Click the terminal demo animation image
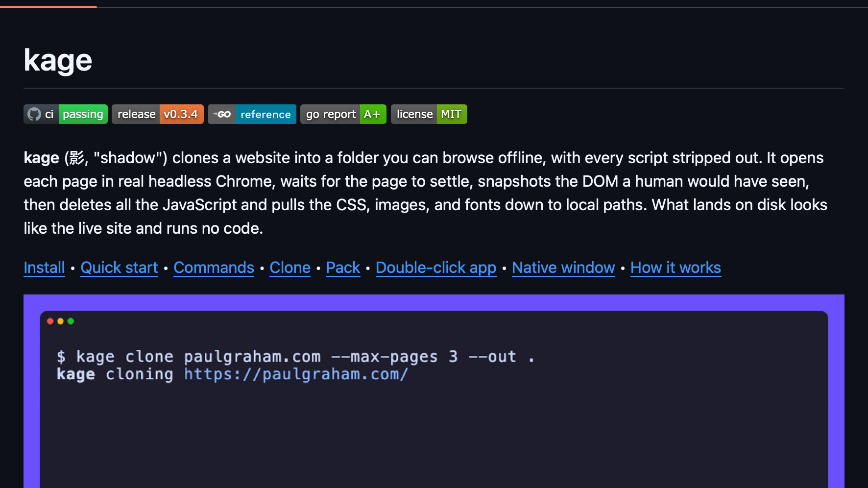868x488 pixels. coord(434,391)
